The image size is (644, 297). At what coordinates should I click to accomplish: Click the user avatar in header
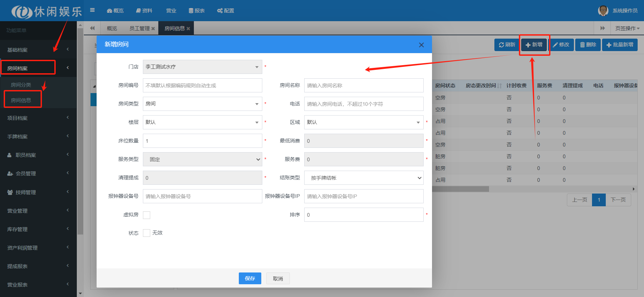[603, 10]
